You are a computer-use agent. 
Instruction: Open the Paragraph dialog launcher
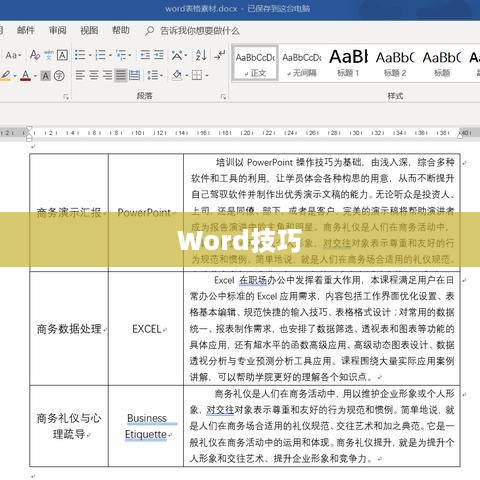223,97
